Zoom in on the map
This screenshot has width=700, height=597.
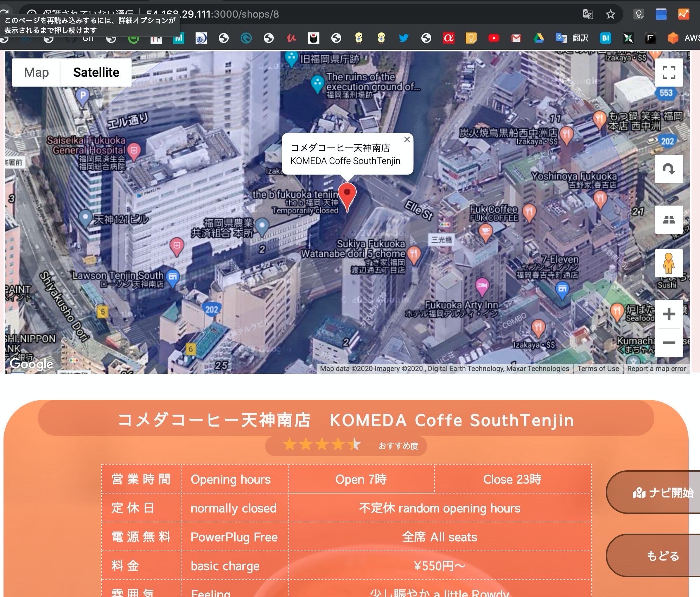[x=668, y=314]
